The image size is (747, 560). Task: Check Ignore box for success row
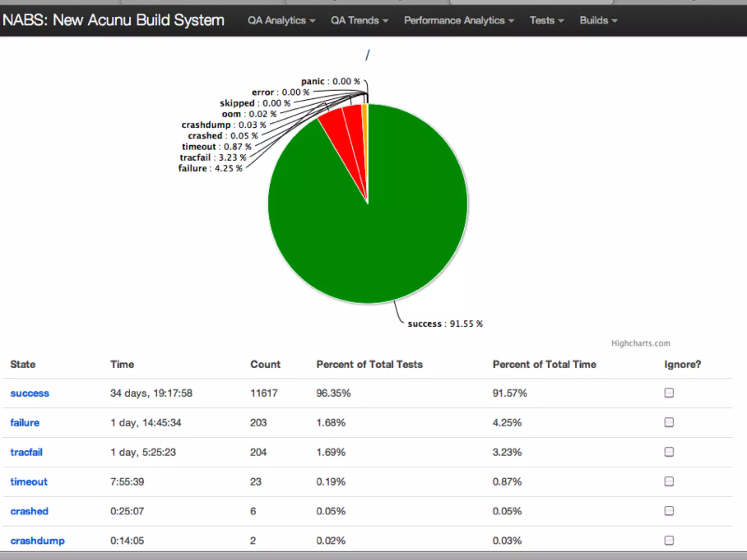point(669,393)
